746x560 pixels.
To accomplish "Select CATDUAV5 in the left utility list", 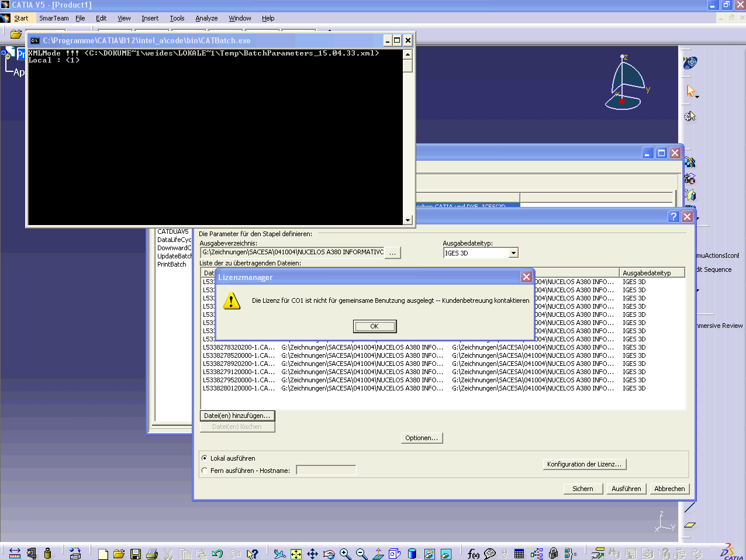I will [x=173, y=231].
